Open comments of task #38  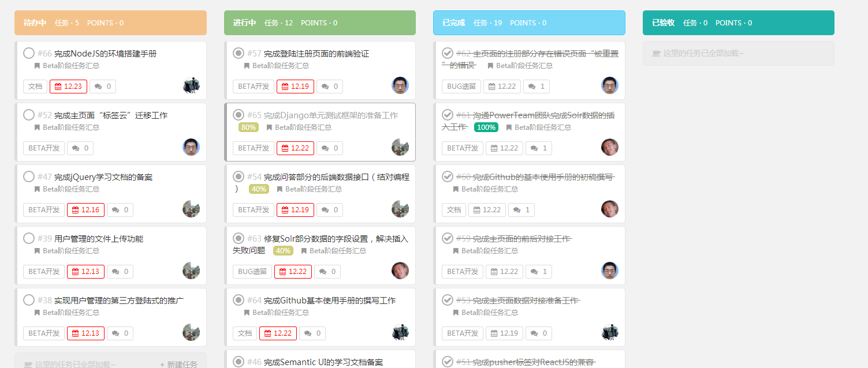pyautogui.click(x=120, y=333)
